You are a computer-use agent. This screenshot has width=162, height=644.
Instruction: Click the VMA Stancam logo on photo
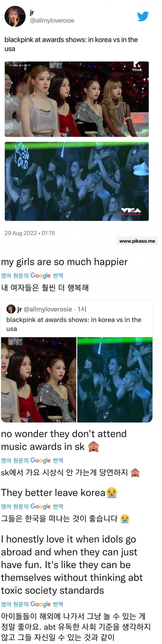tap(131, 211)
